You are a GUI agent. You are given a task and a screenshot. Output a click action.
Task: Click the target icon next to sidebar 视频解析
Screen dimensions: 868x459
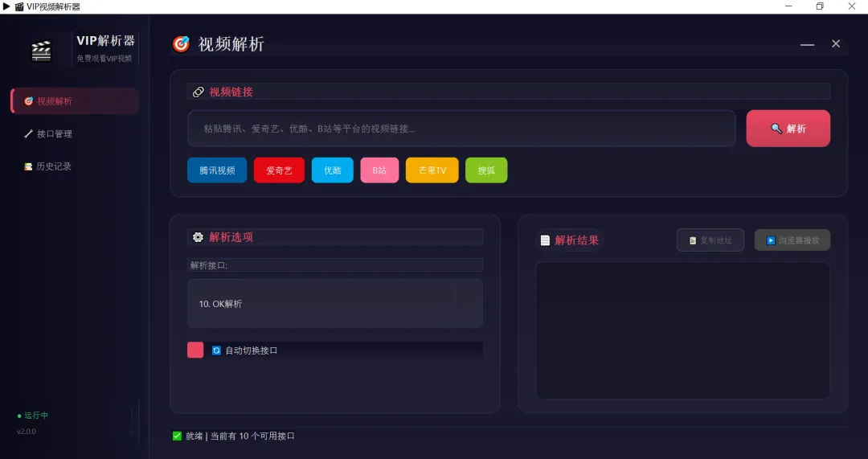point(28,100)
